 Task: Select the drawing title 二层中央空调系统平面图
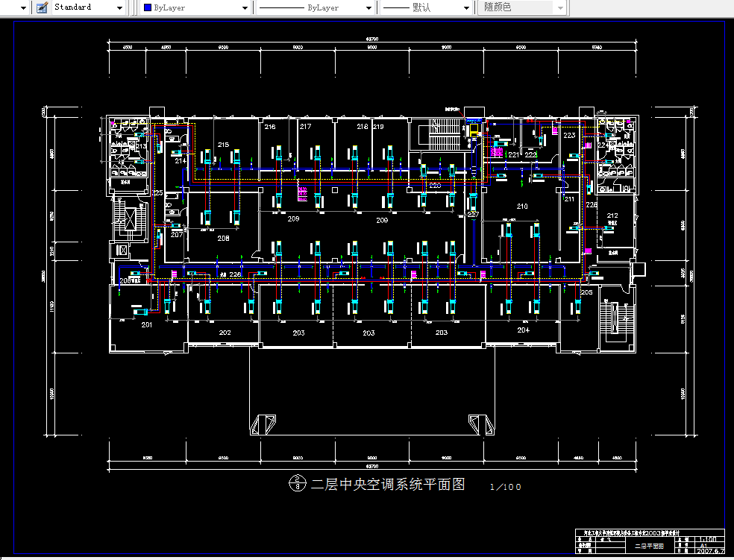click(x=388, y=484)
